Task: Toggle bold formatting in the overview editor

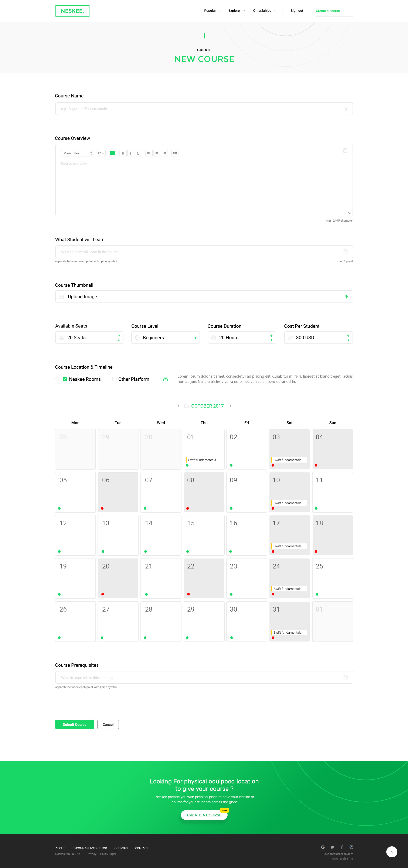Action: point(123,153)
